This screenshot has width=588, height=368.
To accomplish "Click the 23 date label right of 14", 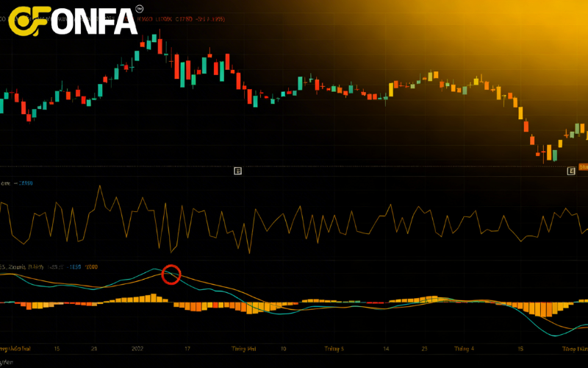I will [x=426, y=348].
